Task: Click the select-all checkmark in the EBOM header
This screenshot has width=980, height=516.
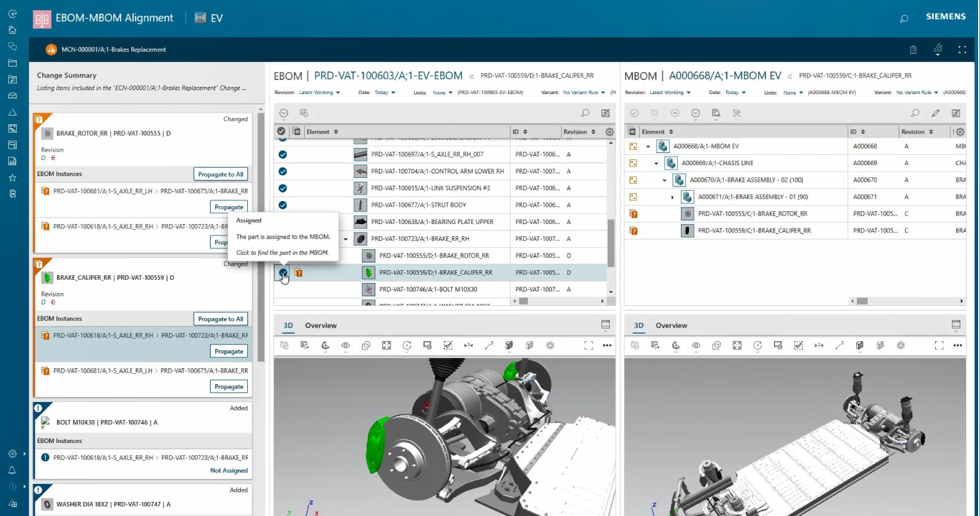Action: pos(282,131)
